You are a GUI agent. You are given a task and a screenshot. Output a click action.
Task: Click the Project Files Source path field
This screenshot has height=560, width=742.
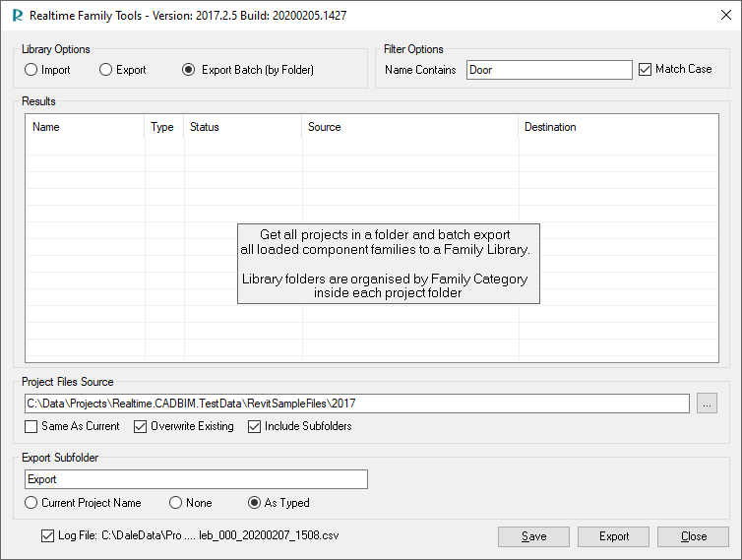pyautogui.click(x=357, y=404)
